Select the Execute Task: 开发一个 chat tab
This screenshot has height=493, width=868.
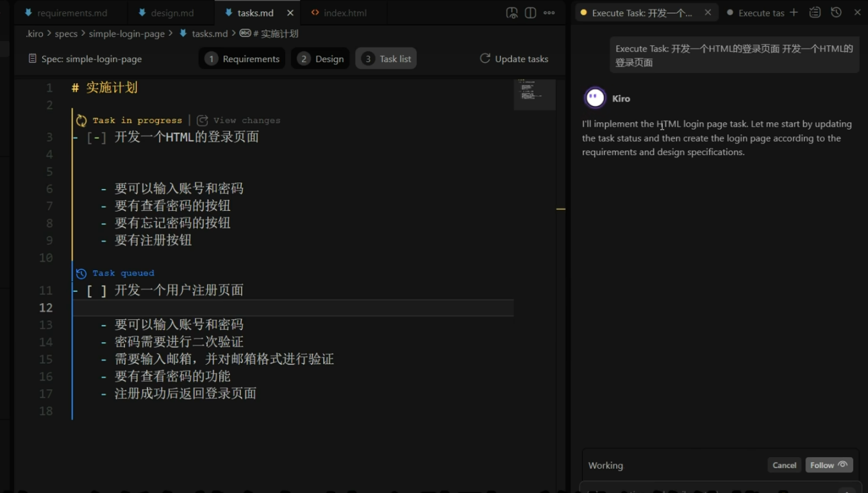pos(642,13)
